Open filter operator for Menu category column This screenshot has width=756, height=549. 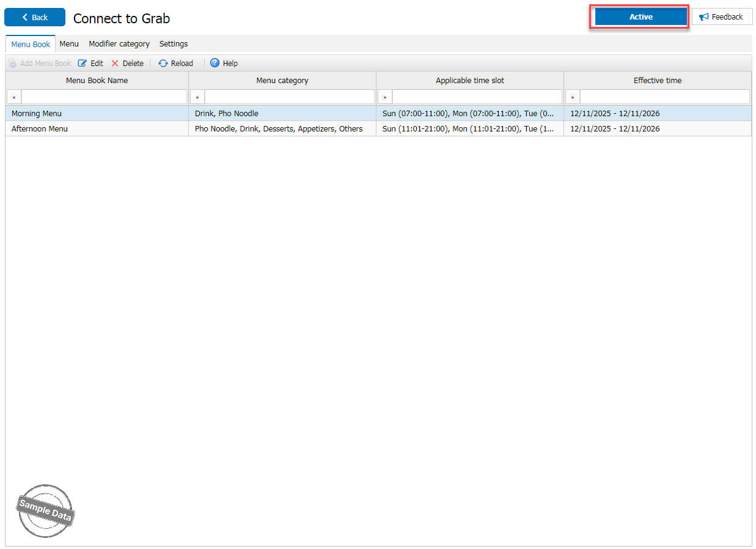197,97
